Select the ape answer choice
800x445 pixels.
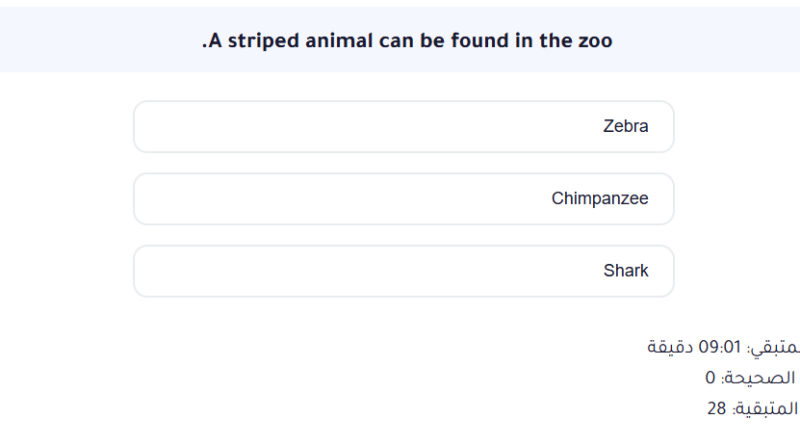click(x=403, y=199)
